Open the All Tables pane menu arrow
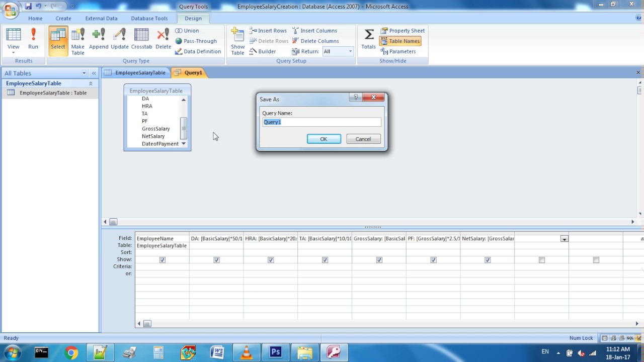This screenshot has height=362, width=644. pyautogui.click(x=84, y=73)
